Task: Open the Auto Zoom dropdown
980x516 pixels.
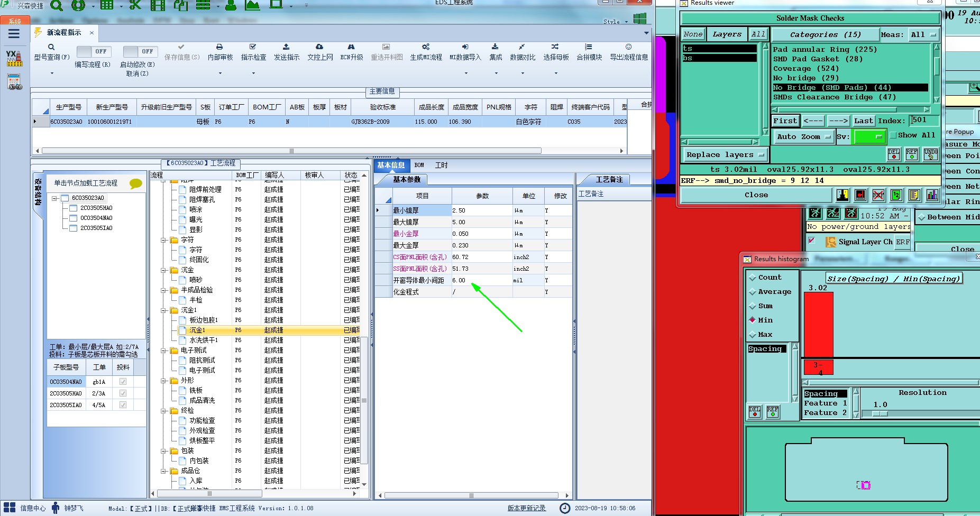Action: pos(803,136)
